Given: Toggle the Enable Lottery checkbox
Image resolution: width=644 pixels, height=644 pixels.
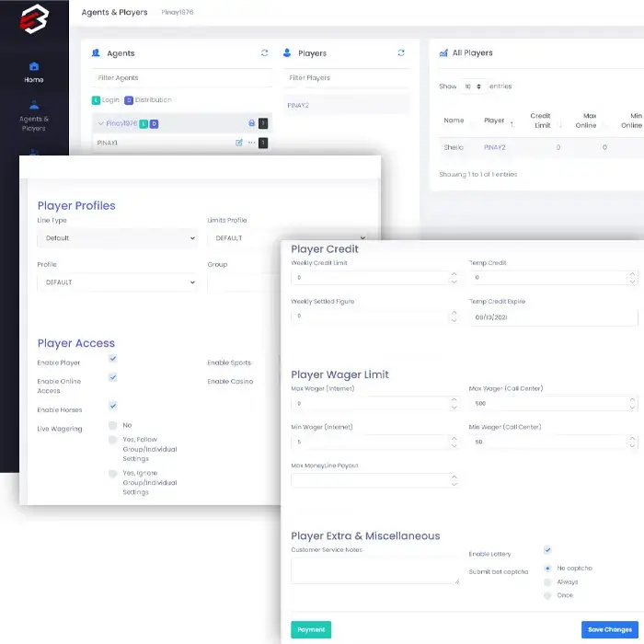Looking at the screenshot, I should (x=547, y=550).
